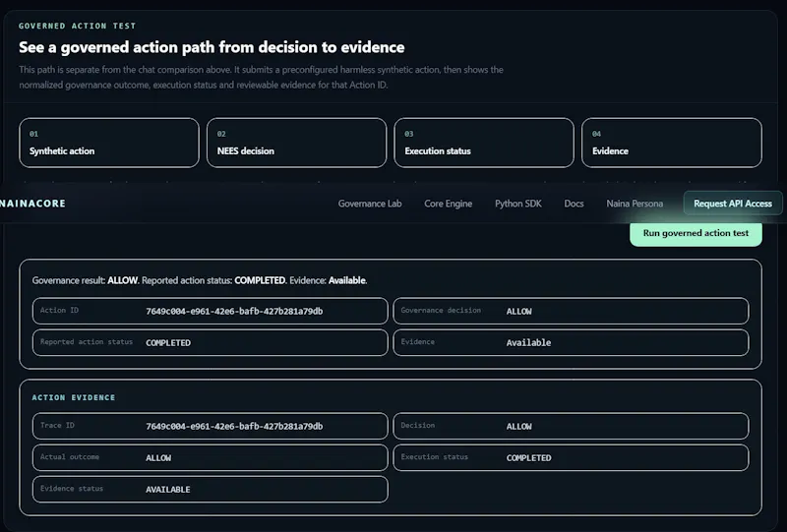Click the Governance result summary line
The image size is (787, 532).
click(200, 280)
